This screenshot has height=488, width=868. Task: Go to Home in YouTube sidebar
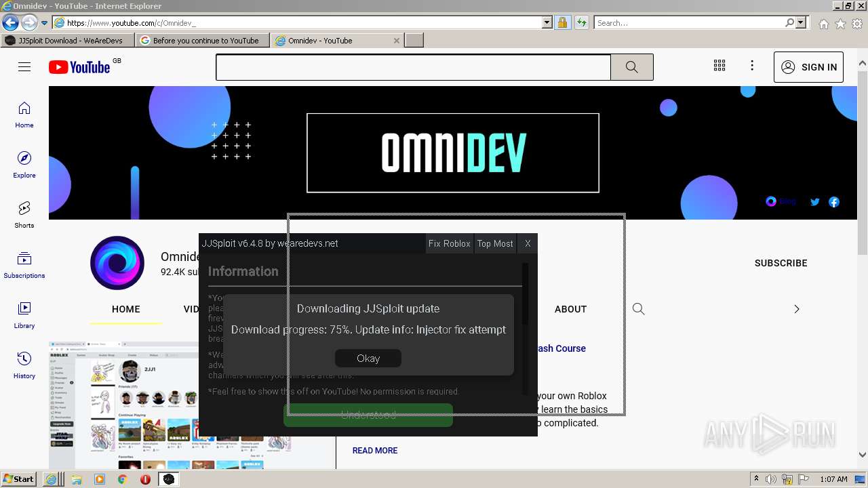pos(24,115)
